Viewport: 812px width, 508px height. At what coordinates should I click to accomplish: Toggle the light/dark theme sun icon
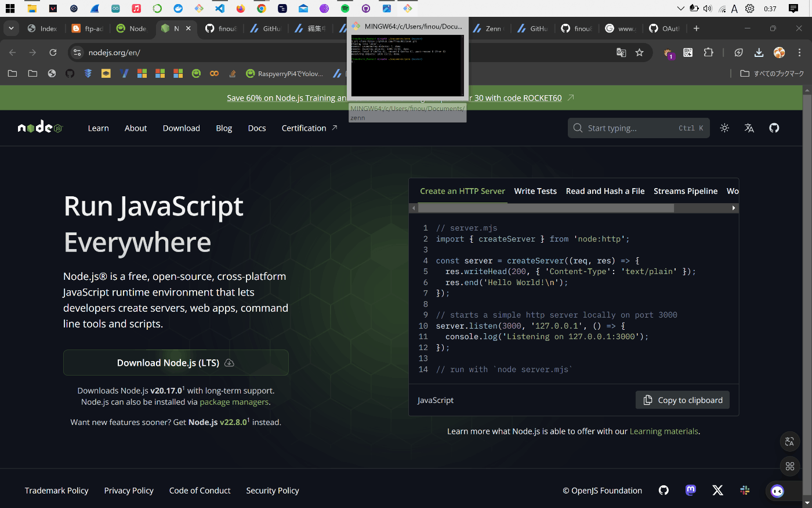point(724,128)
